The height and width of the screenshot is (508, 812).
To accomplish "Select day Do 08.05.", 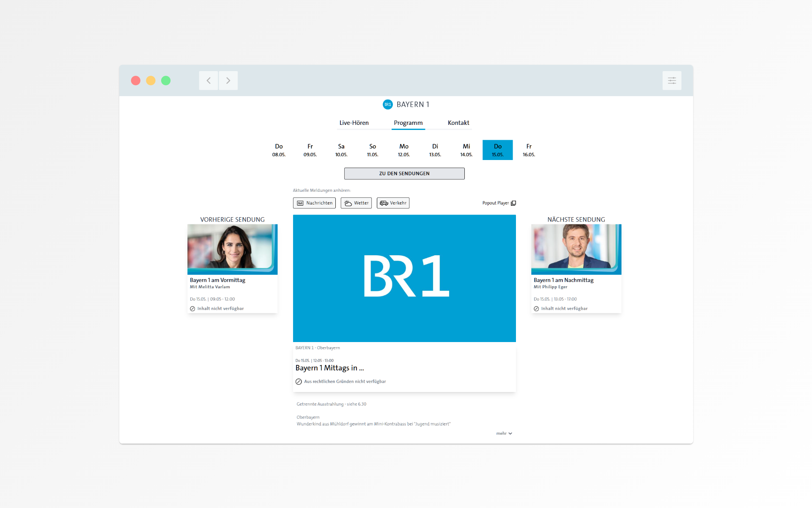I will pyautogui.click(x=279, y=150).
